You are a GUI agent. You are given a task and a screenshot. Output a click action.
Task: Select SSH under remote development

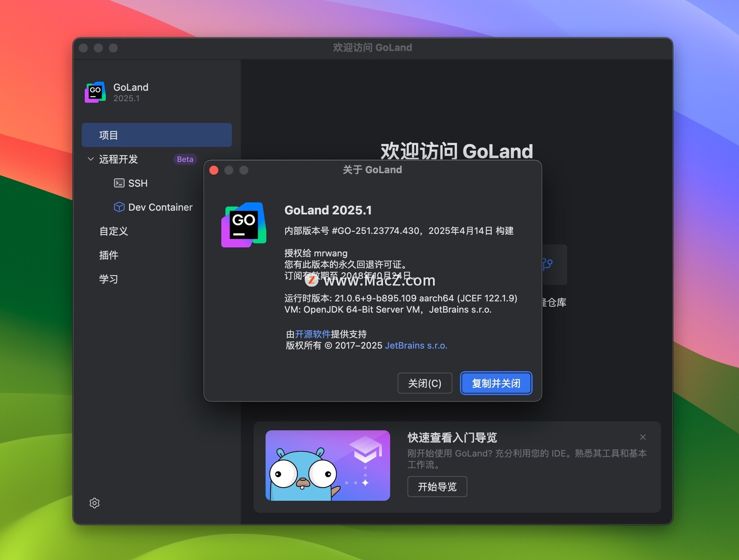tap(138, 183)
